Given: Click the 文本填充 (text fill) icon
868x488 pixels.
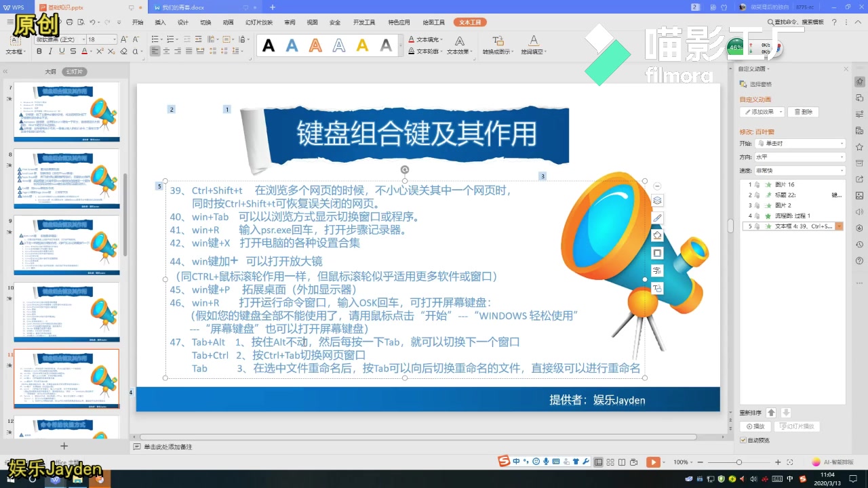Looking at the screenshot, I should pos(412,39).
